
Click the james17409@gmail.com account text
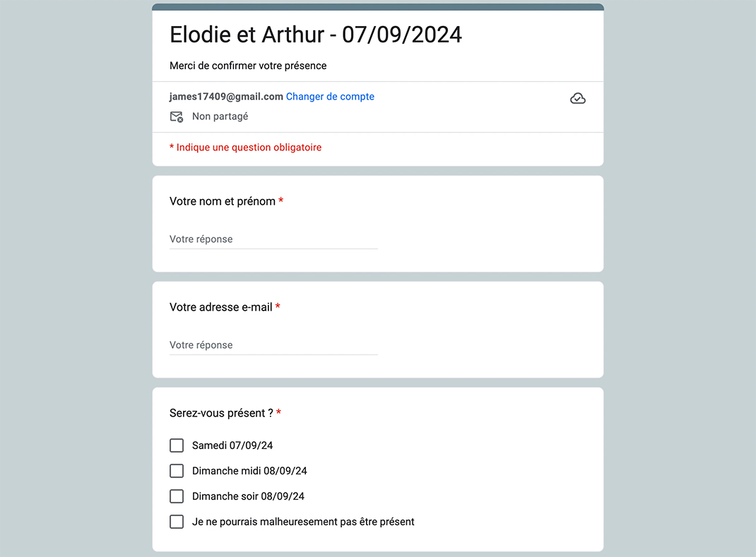click(226, 97)
